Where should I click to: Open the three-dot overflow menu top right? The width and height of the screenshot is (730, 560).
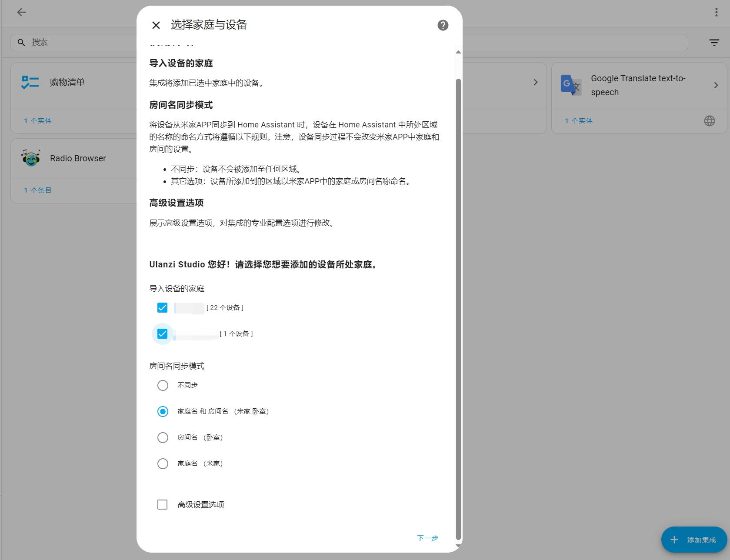point(716,12)
